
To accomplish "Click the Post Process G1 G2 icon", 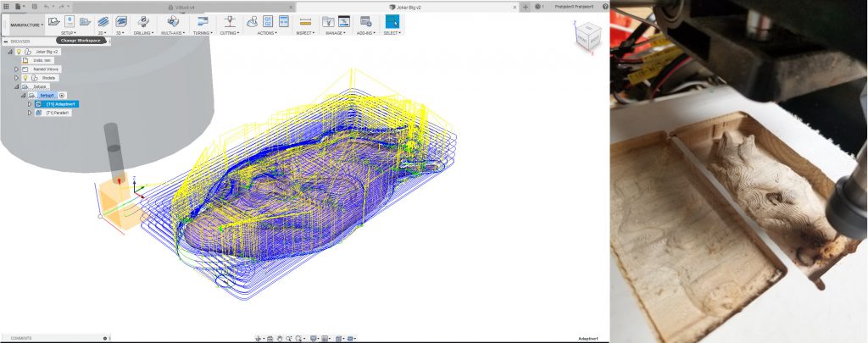I will (x=268, y=21).
